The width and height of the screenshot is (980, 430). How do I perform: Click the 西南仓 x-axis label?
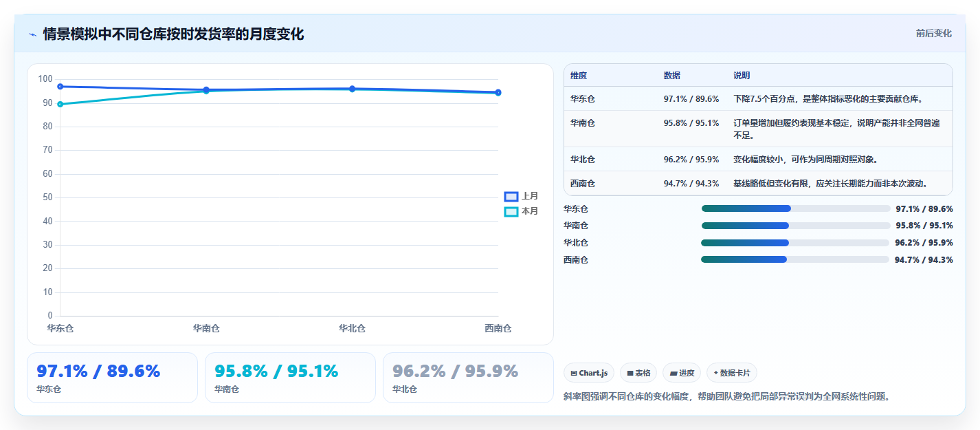coord(498,329)
